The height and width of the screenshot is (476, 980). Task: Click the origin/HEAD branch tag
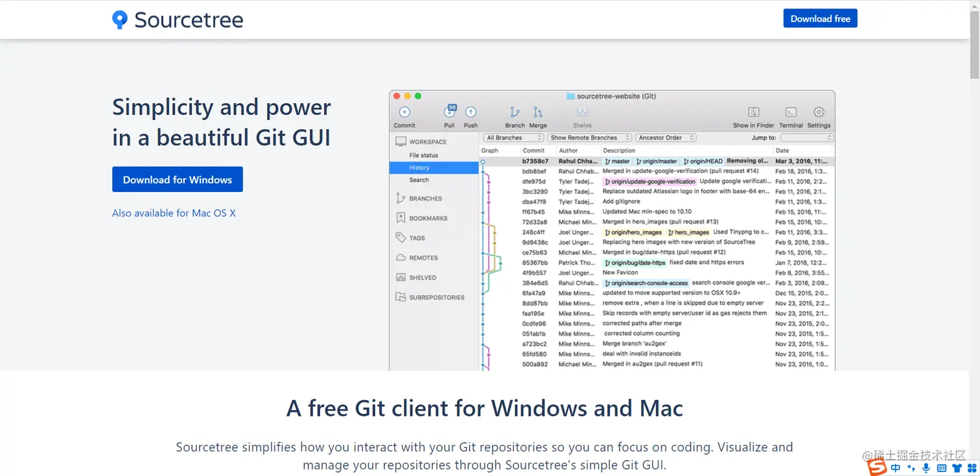click(x=703, y=161)
